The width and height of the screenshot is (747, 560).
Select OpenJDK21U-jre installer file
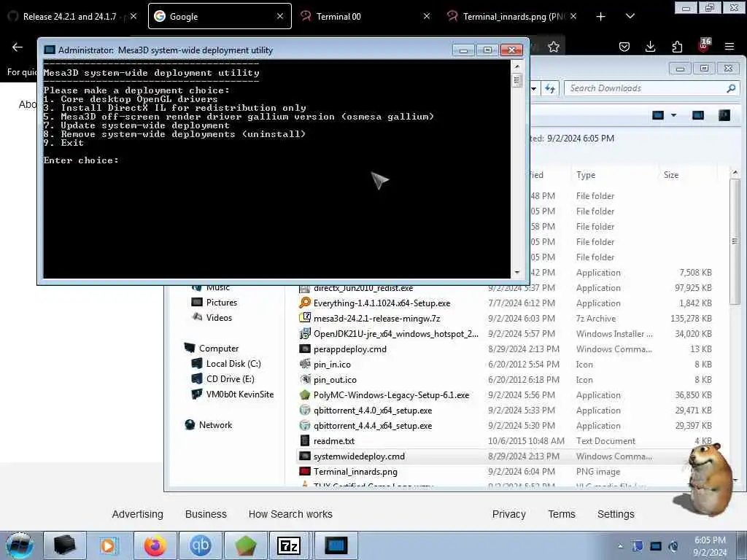(x=389, y=333)
